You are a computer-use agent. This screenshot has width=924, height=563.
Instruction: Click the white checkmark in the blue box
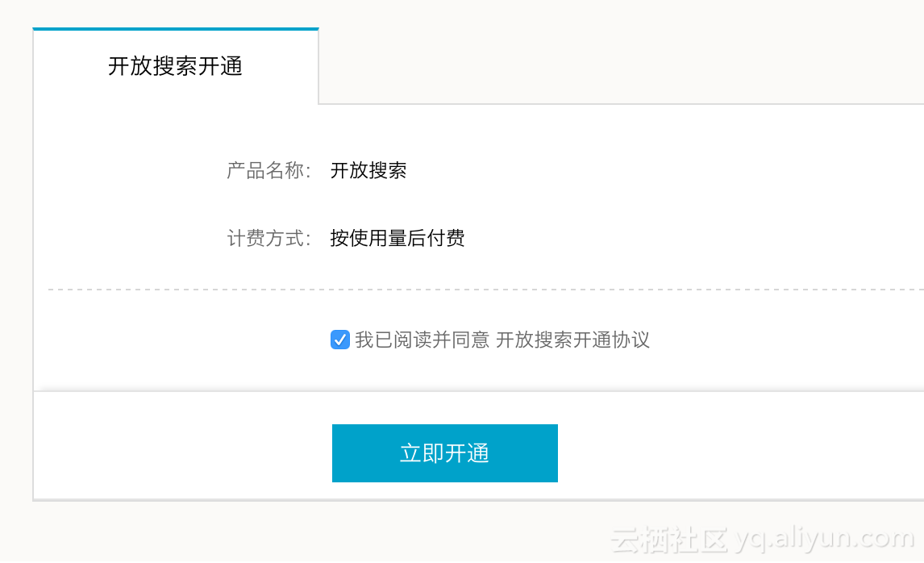340,339
